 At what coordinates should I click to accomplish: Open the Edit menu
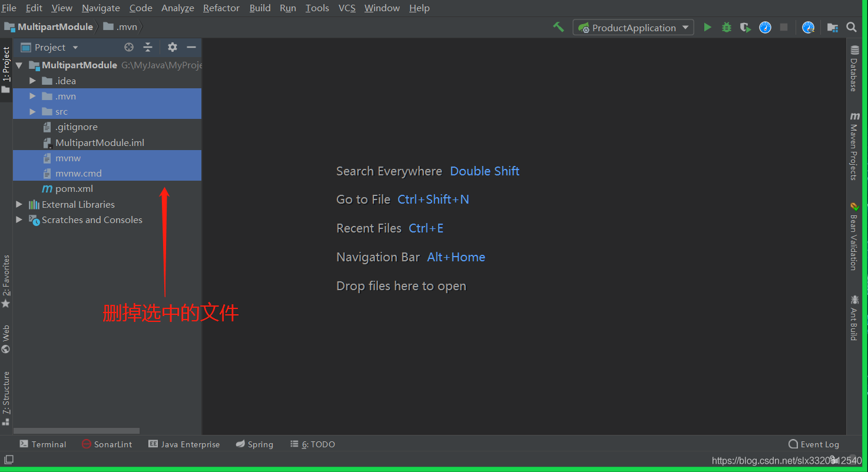(34, 8)
